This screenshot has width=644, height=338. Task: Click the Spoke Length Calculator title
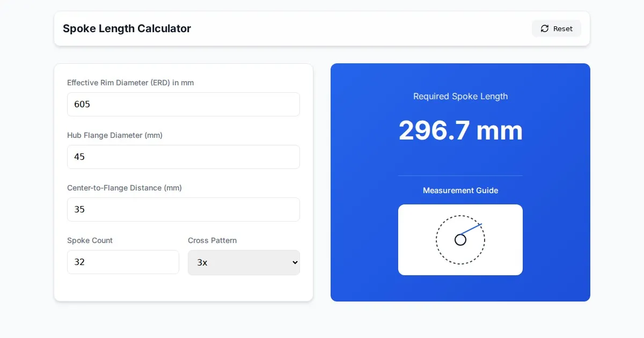tap(127, 28)
